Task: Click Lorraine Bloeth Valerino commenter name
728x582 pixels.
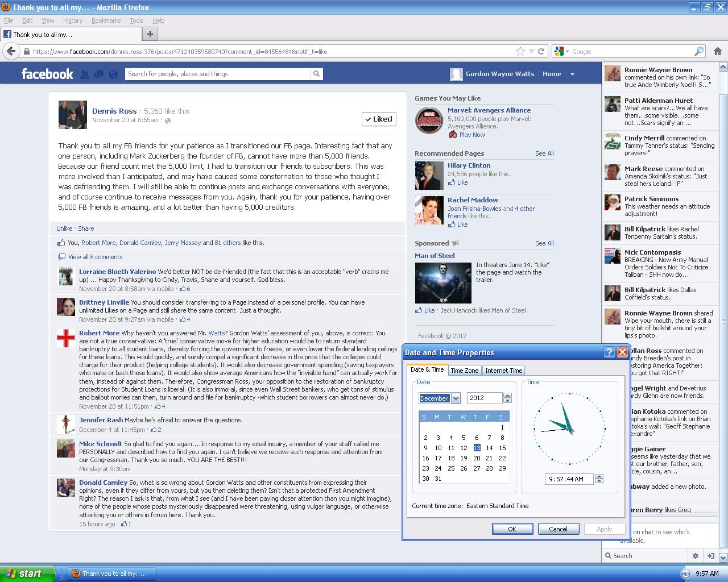Action: pos(117,272)
